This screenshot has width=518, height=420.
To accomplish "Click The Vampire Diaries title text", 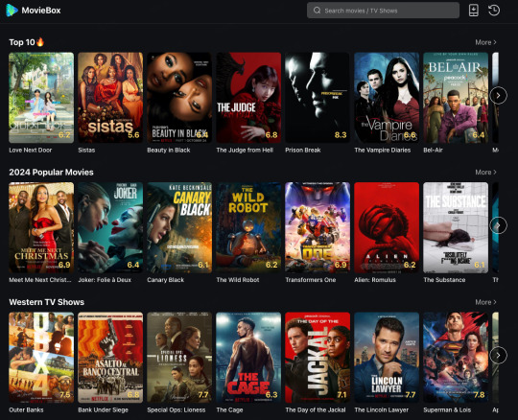I will (x=382, y=150).
